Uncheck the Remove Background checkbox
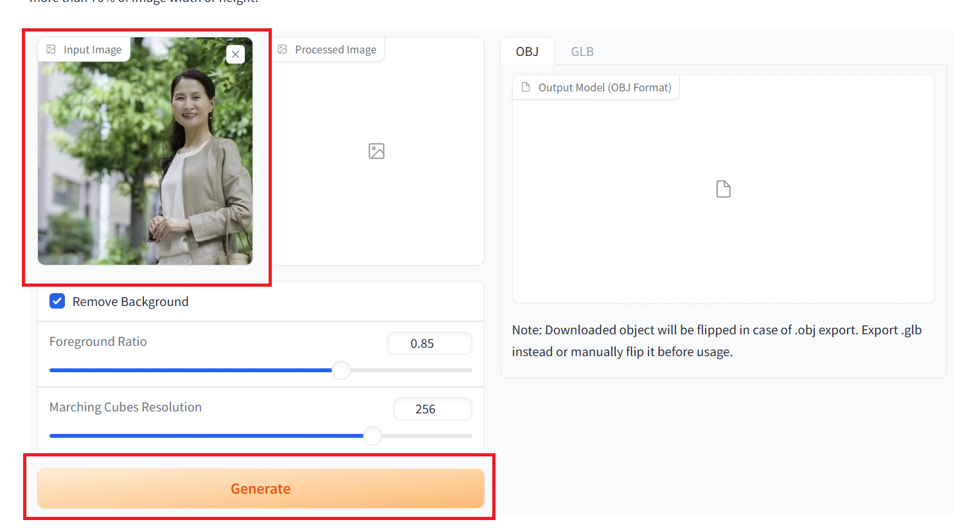980x531 pixels. [x=57, y=301]
